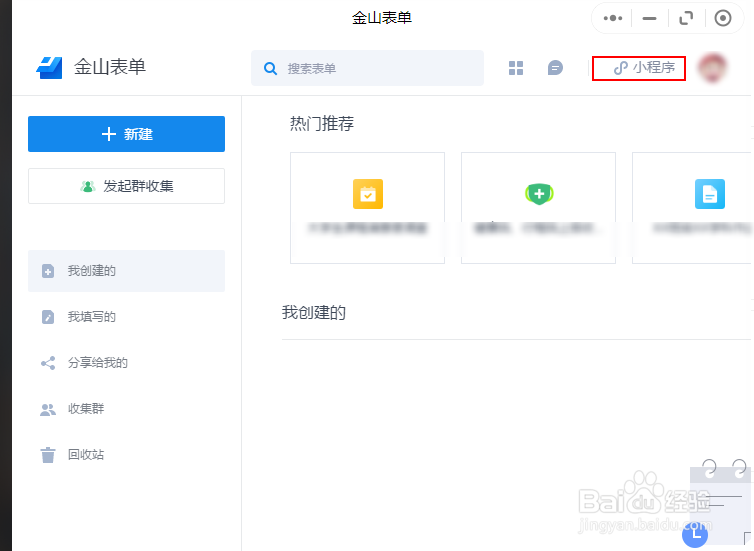Click the share icon beside 分享给我的
This screenshot has width=754, height=551.
(48, 363)
